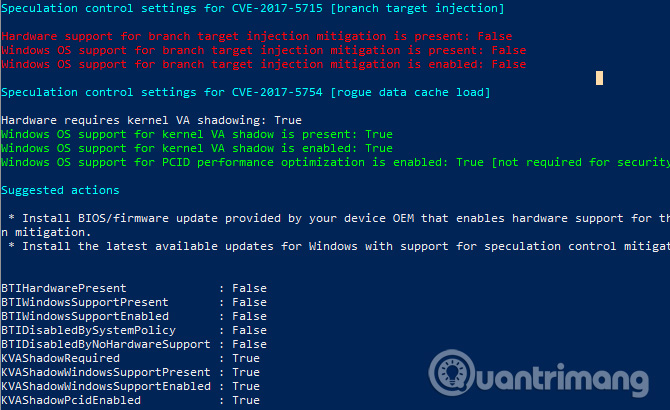Click 'Hardware support for branch target injection' line
The height and width of the screenshot is (410, 670).
256,36
